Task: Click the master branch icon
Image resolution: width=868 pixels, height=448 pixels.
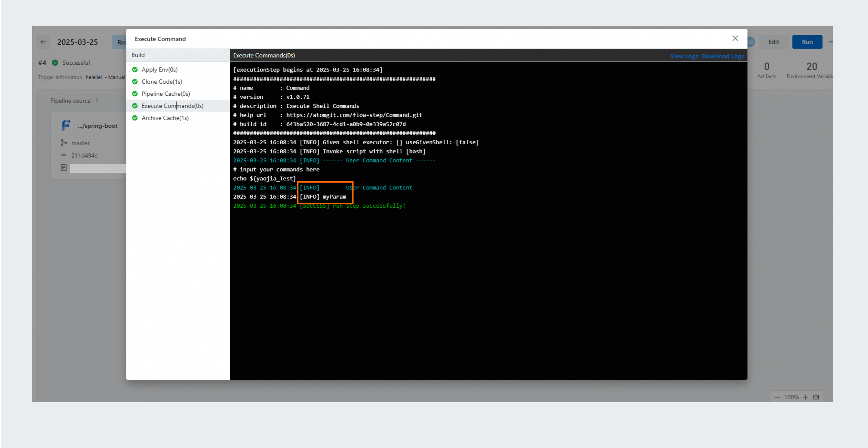Action: click(x=64, y=143)
